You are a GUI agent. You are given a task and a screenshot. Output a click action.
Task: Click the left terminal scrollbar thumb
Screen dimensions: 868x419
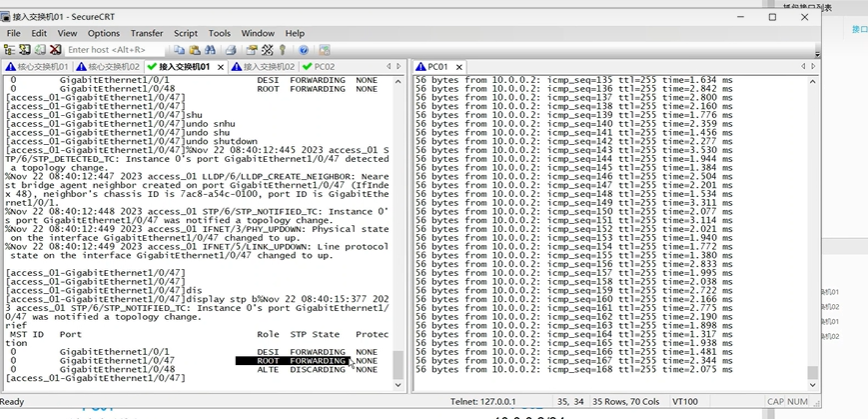(399, 365)
